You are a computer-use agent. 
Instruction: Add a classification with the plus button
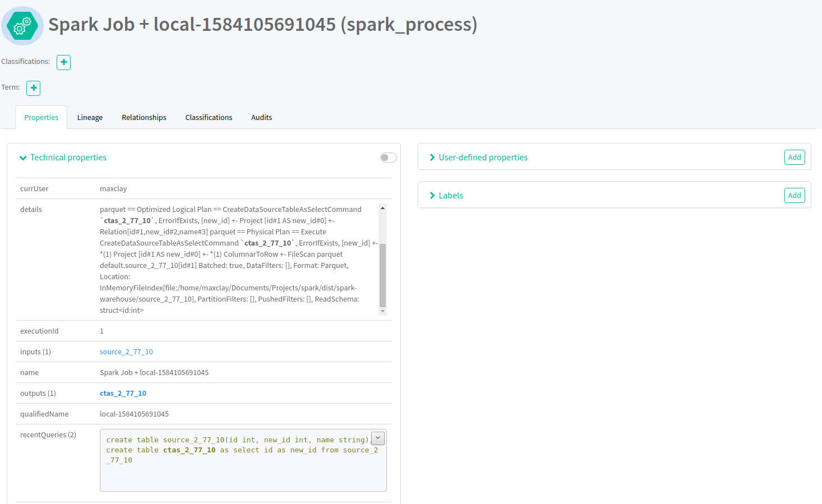(64, 62)
